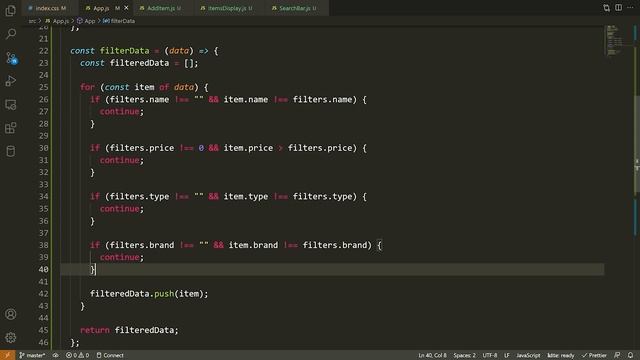Change LF end of line sequence
The height and width of the screenshot is (360, 640).
507,355
